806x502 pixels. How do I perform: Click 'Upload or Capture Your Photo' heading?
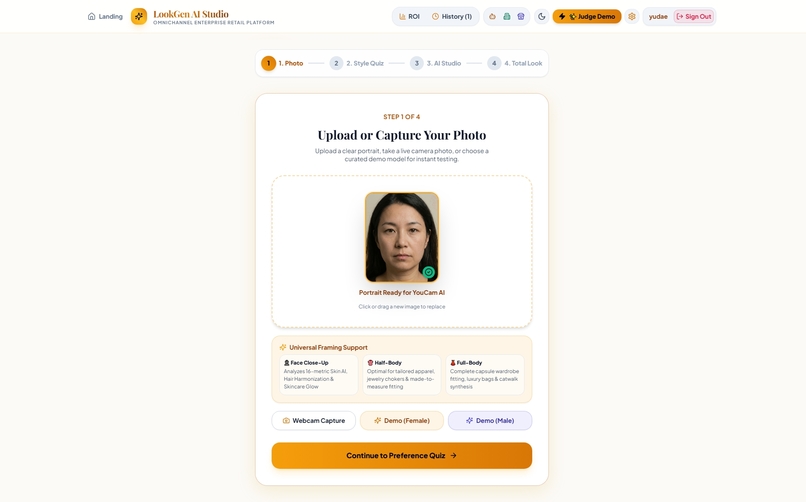click(x=402, y=135)
